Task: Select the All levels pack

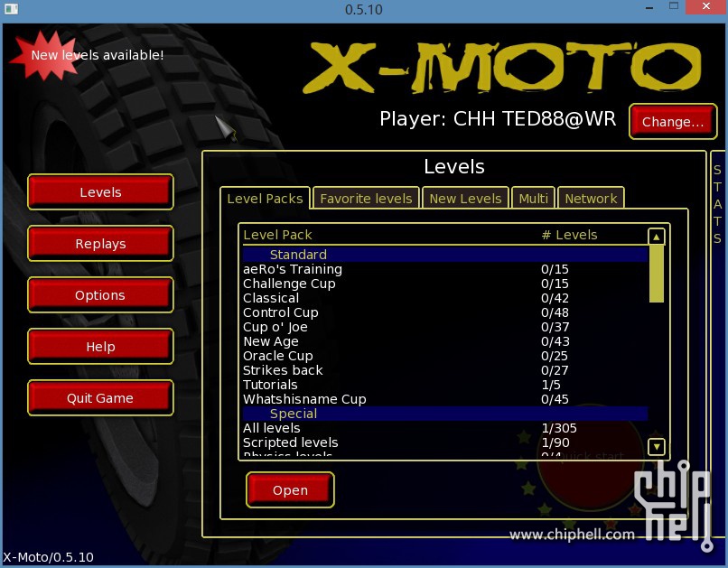Action: point(445,428)
